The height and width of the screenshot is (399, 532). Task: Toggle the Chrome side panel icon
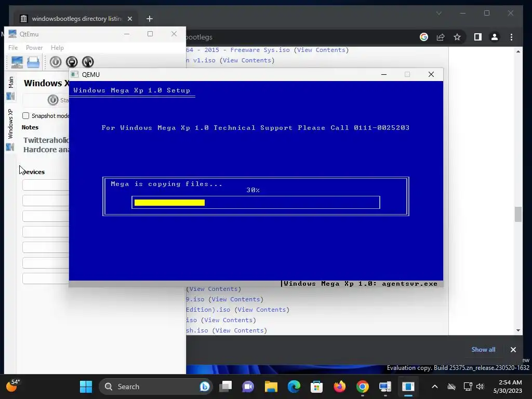point(478,37)
